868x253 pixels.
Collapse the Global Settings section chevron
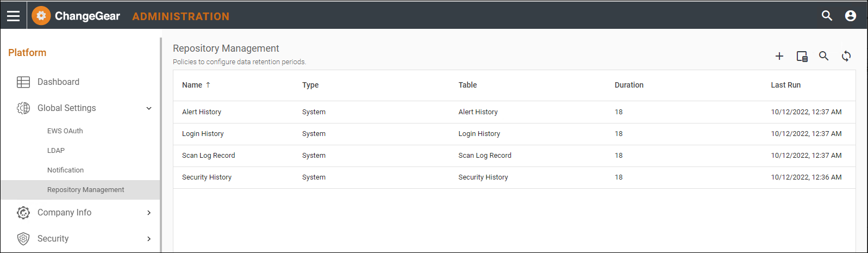tap(149, 108)
